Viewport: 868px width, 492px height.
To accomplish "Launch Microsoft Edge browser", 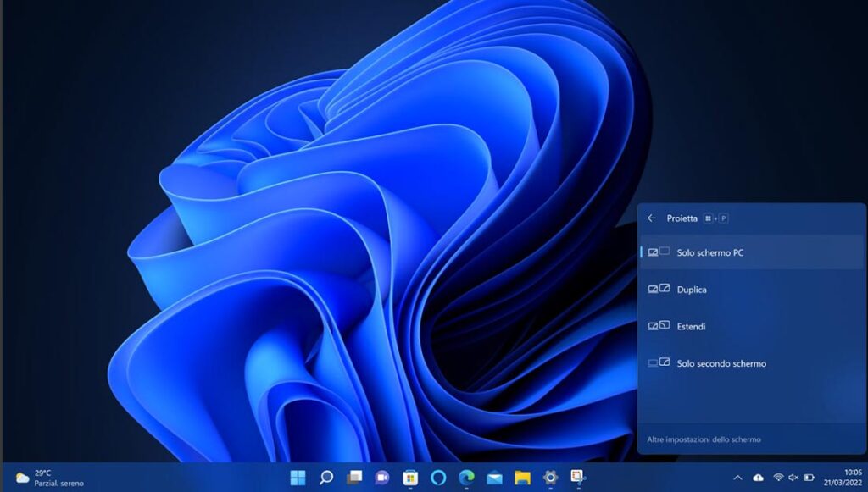I will click(x=467, y=477).
